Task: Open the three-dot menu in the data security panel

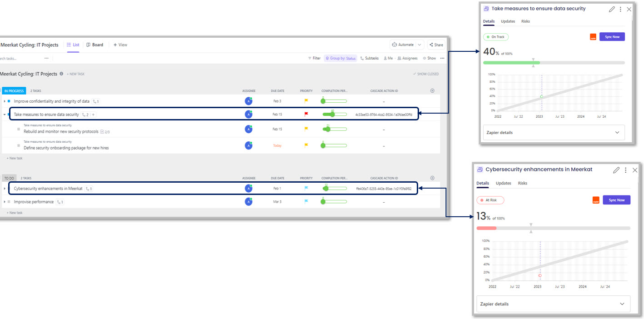Action: coord(620,9)
